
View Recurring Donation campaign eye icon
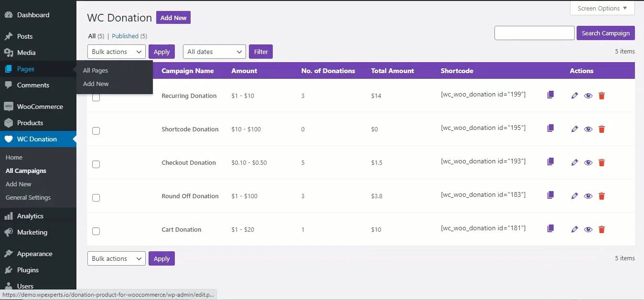tap(588, 96)
